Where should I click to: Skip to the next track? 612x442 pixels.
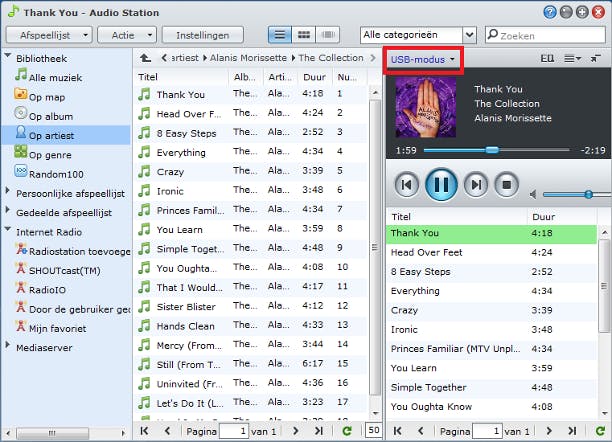click(x=476, y=185)
